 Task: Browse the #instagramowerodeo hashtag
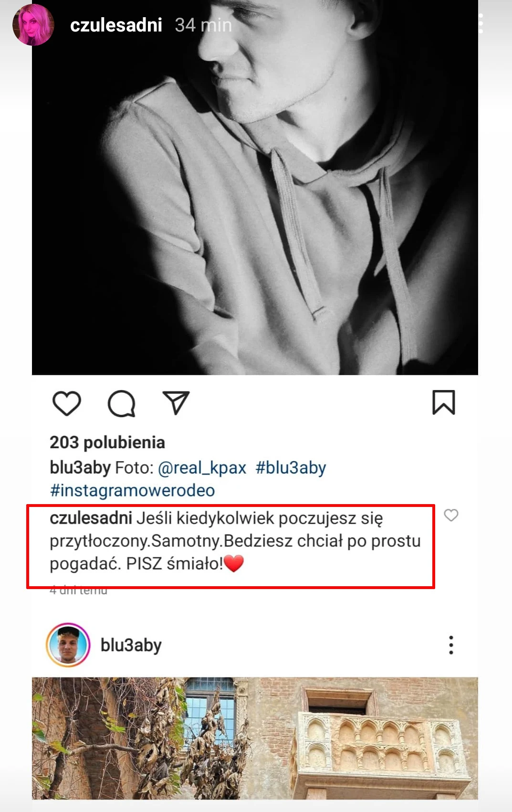coord(132,490)
